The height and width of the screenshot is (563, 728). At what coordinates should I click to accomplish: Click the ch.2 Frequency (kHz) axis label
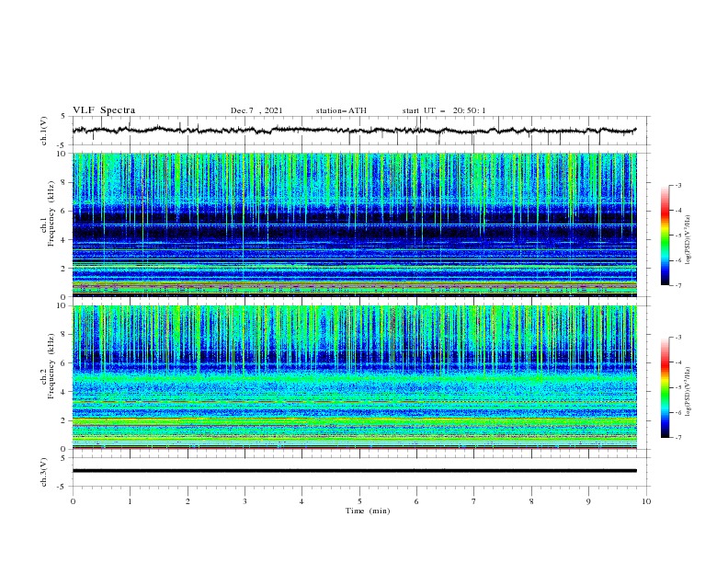pos(48,366)
